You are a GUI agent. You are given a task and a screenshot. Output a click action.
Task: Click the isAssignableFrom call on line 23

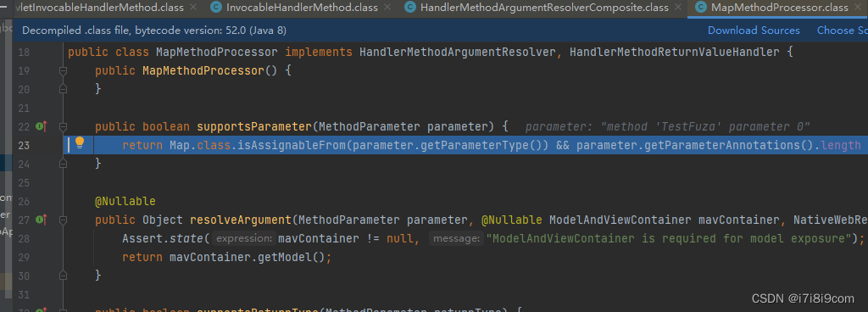tap(292, 146)
